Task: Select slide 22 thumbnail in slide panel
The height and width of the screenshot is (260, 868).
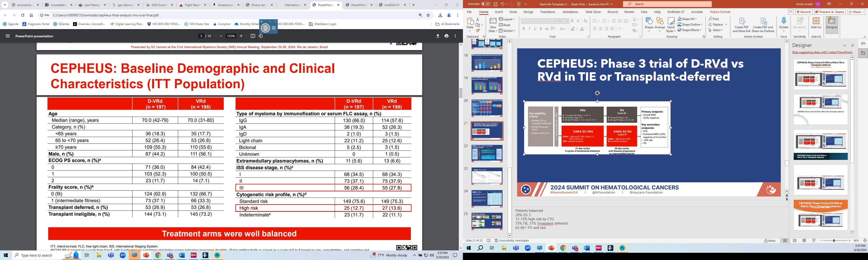Action: pos(487,153)
